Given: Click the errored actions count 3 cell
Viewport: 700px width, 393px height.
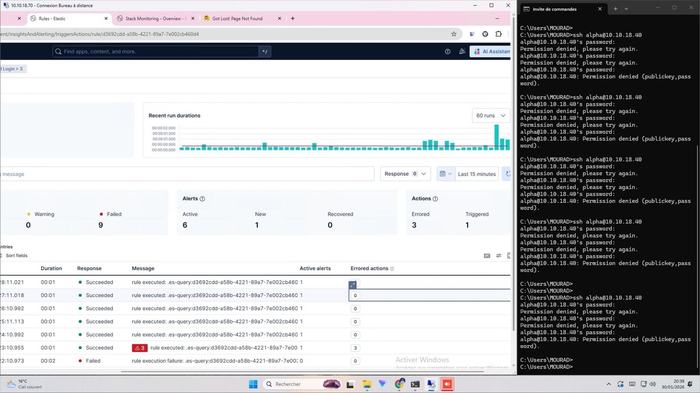Looking at the screenshot, I should (355, 348).
